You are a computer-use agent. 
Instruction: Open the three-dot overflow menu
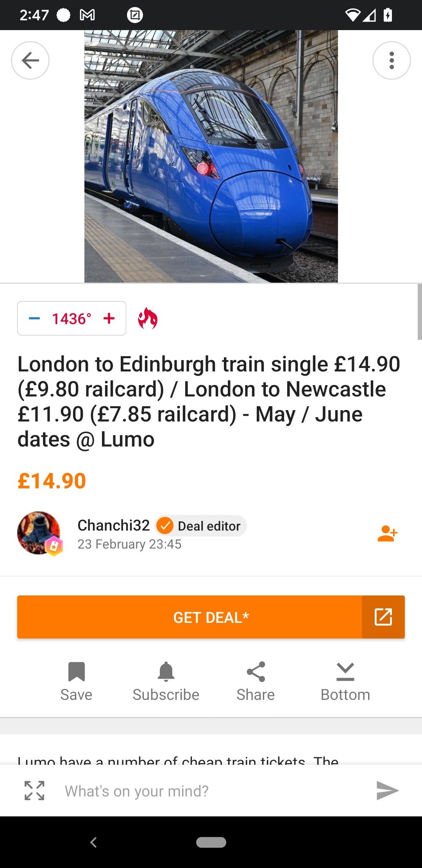pos(392,61)
